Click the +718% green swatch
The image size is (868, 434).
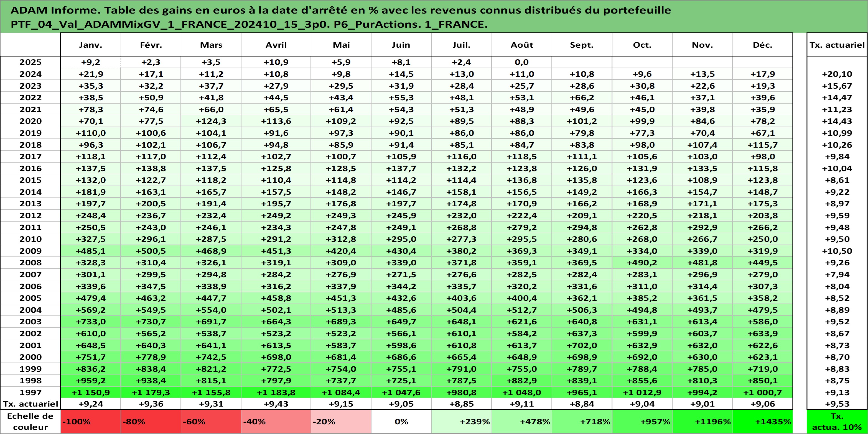[x=582, y=422]
